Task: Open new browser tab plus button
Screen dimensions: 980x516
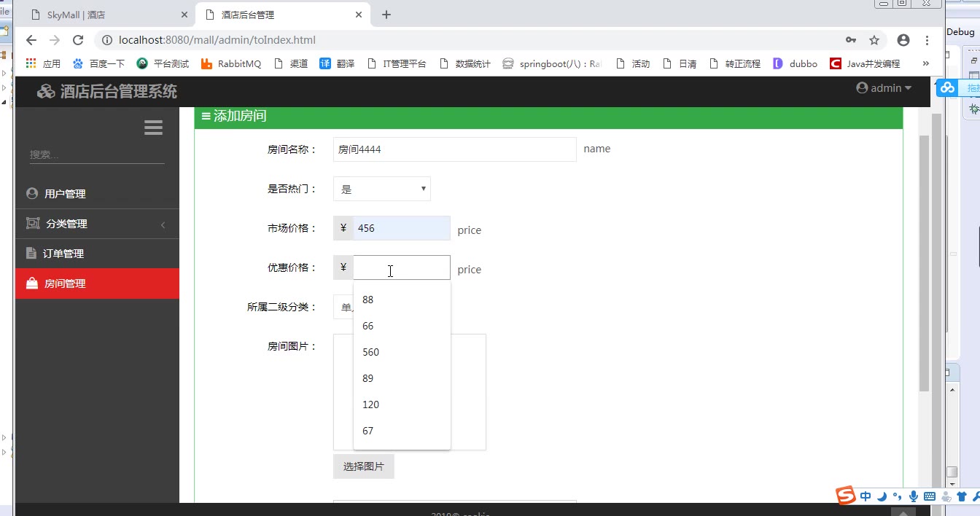Action: click(386, 15)
